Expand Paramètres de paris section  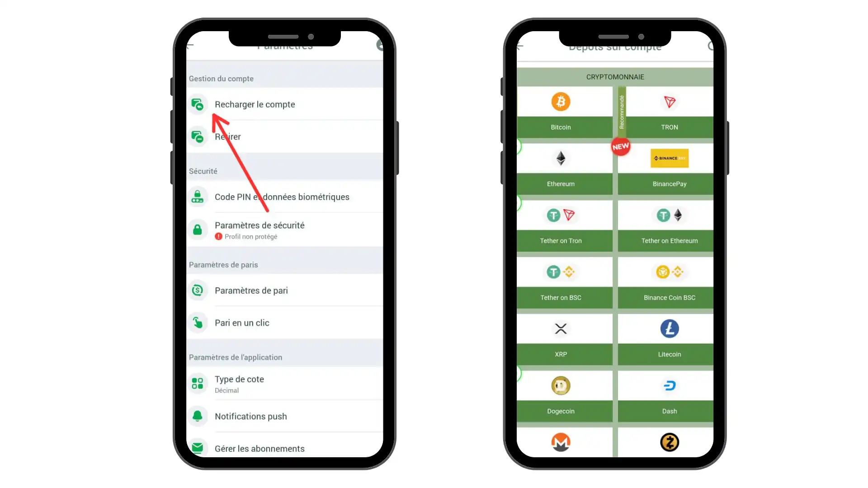[224, 264]
